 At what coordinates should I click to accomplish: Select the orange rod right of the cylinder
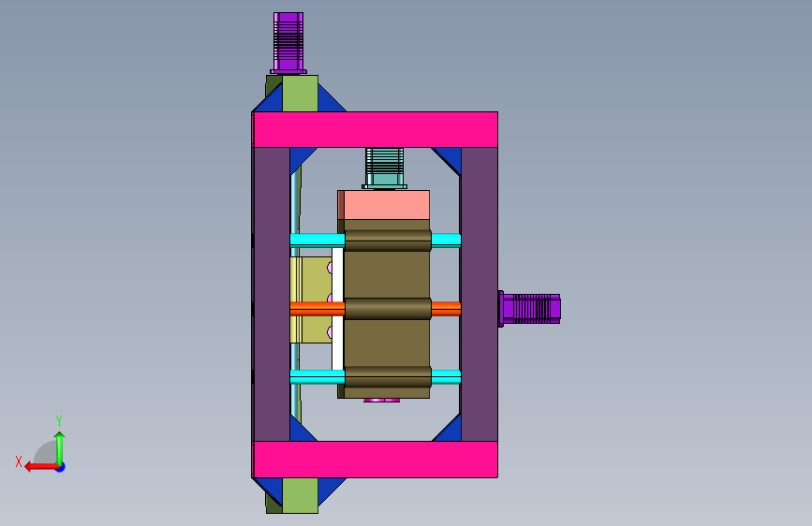446,309
